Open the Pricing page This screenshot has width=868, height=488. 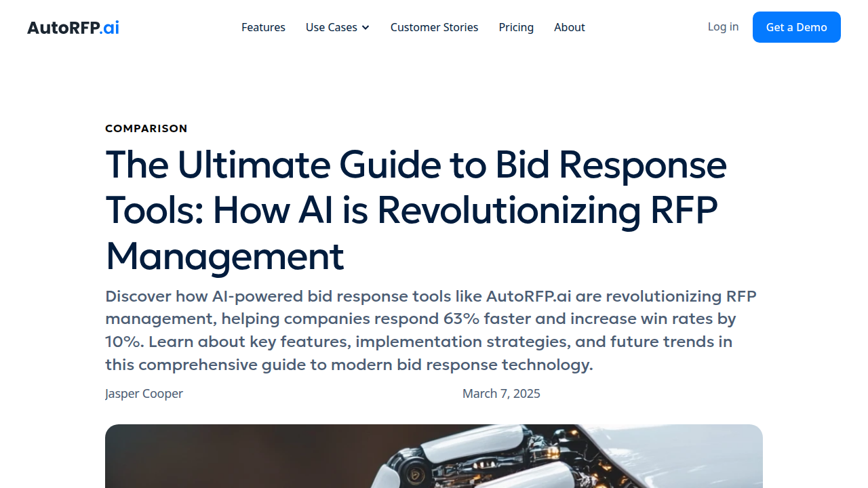[x=516, y=27]
